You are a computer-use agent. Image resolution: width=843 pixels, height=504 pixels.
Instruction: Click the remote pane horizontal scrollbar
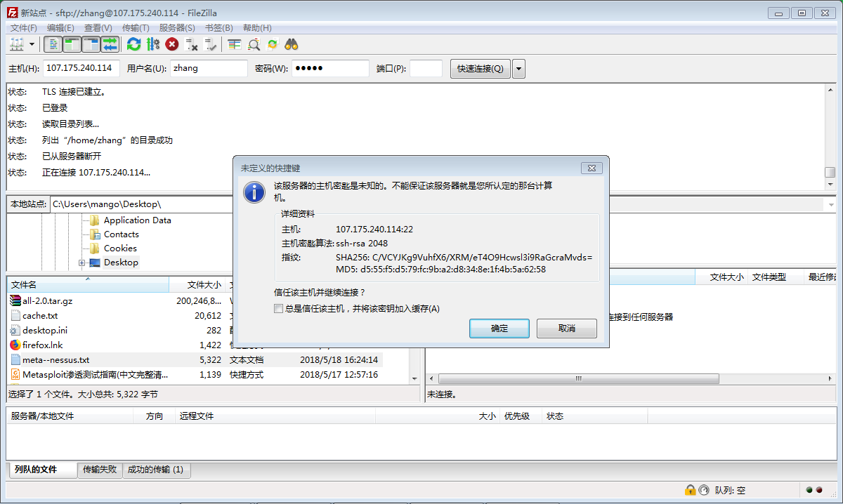(x=579, y=379)
